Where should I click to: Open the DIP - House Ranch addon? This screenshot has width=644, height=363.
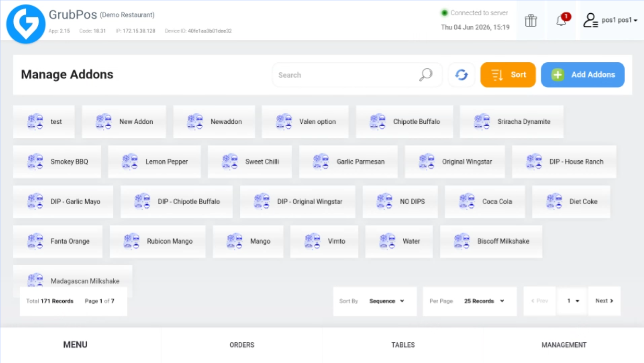(x=564, y=162)
